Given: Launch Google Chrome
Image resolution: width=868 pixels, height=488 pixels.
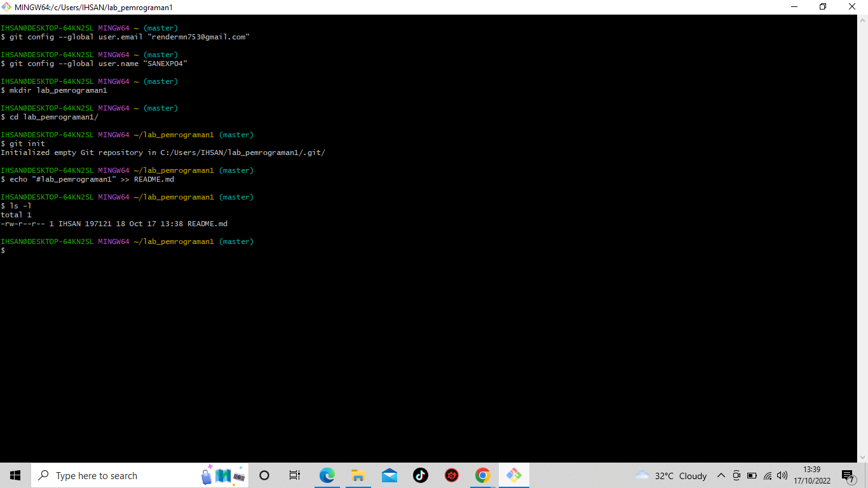Looking at the screenshot, I should coord(482,475).
